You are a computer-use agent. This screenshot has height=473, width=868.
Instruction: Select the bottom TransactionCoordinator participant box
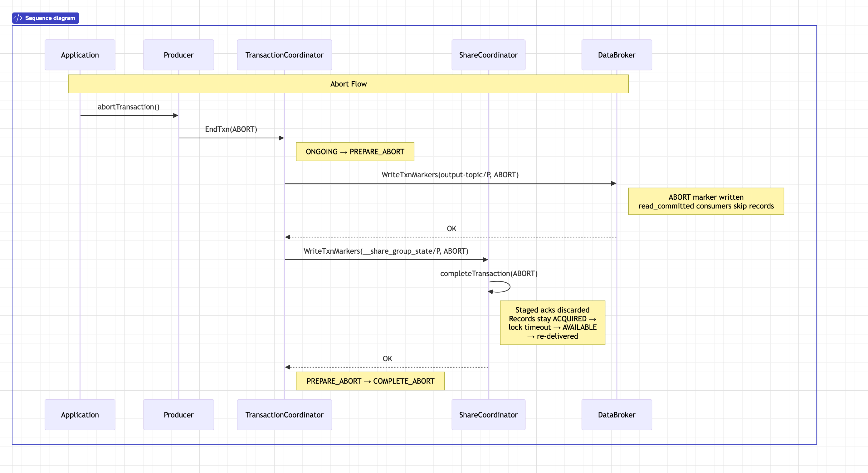point(284,415)
